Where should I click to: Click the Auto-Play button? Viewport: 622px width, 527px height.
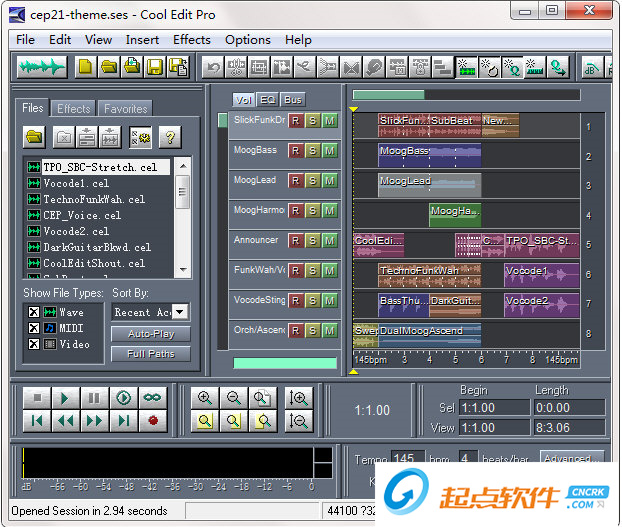tap(151, 334)
